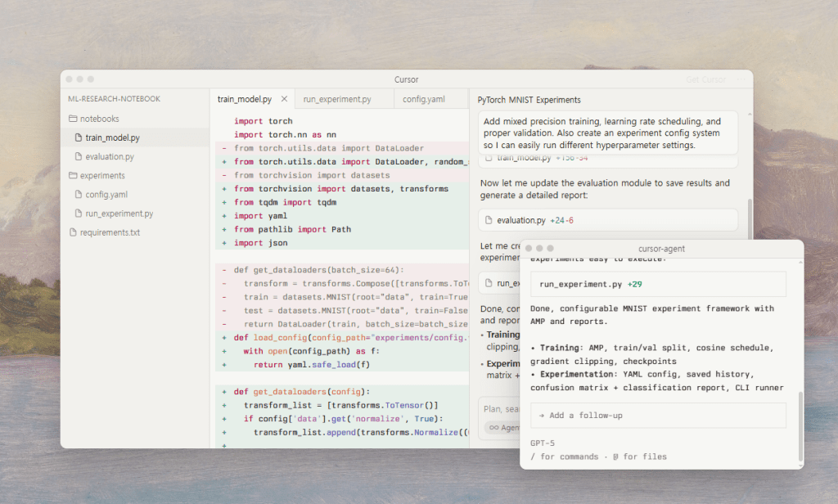Click the notebooks folder icon
The width and height of the screenshot is (838, 504).
click(72, 119)
